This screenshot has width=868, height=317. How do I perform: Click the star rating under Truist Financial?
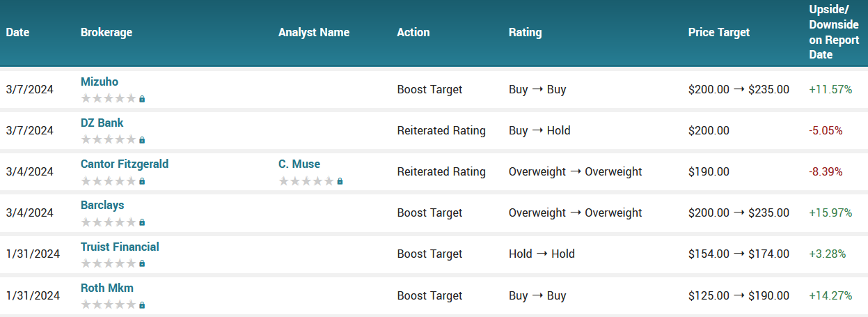(109, 263)
